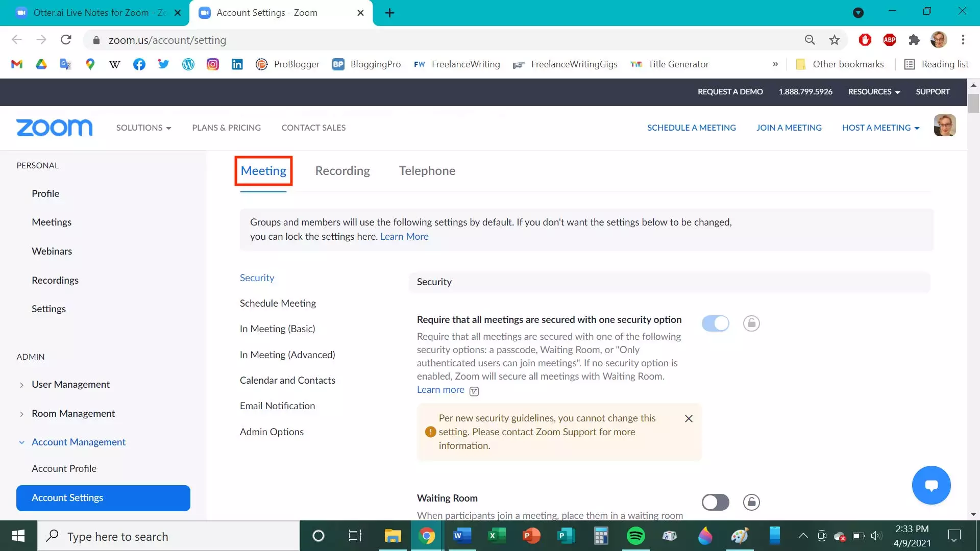Click the Learn more link under Security
Viewport: 980px width, 551px height.
point(440,390)
